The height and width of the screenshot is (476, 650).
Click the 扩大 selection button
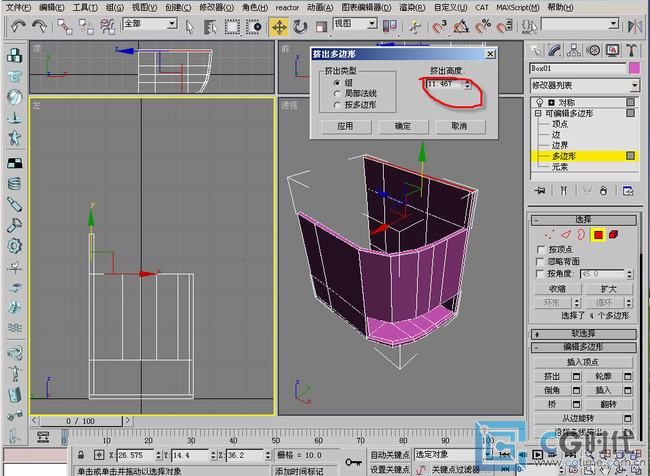pyautogui.click(x=609, y=289)
